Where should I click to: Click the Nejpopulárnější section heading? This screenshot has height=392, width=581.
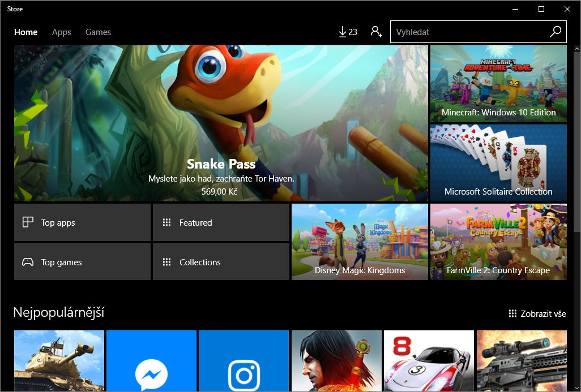(x=58, y=312)
